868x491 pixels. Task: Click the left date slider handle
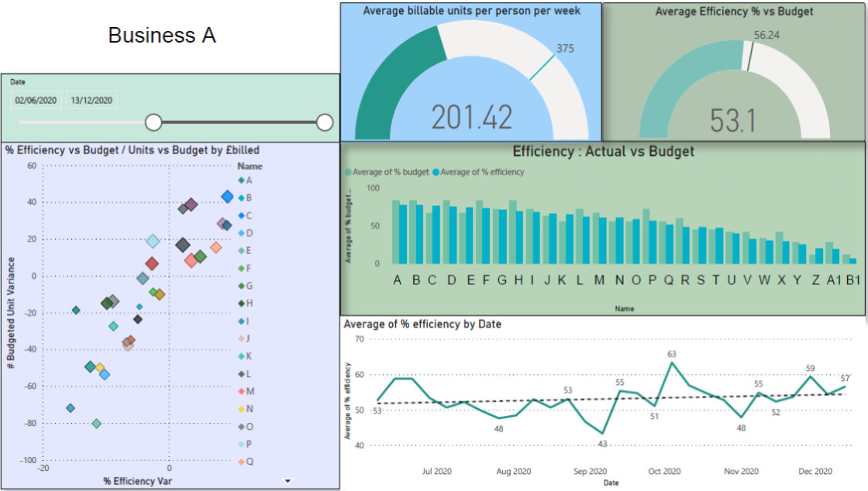click(153, 122)
